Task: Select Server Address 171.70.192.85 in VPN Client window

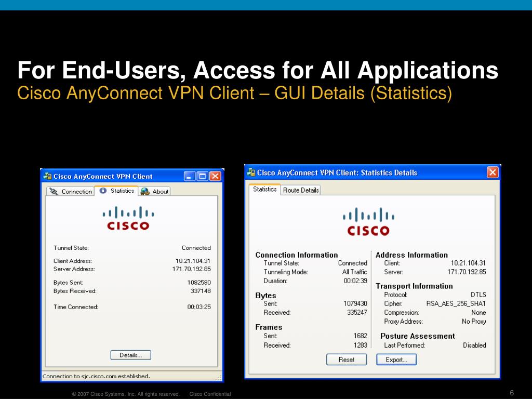Action: tap(192, 269)
